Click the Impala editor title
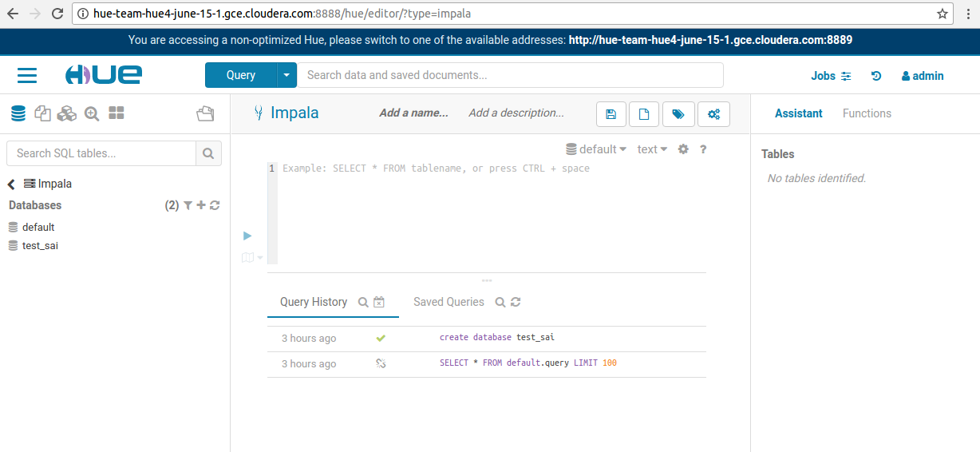Image resolution: width=980 pixels, height=452 pixels. (x=294, y=113)
